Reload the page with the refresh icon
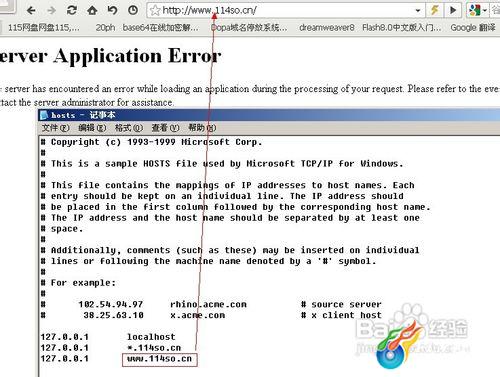500x377 pixels. [x=72, y=11]
